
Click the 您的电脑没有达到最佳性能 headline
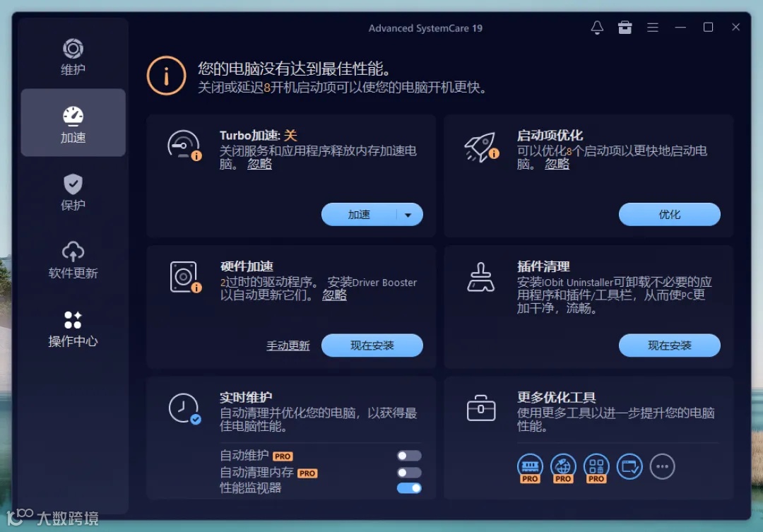click(x=295, y=69)
